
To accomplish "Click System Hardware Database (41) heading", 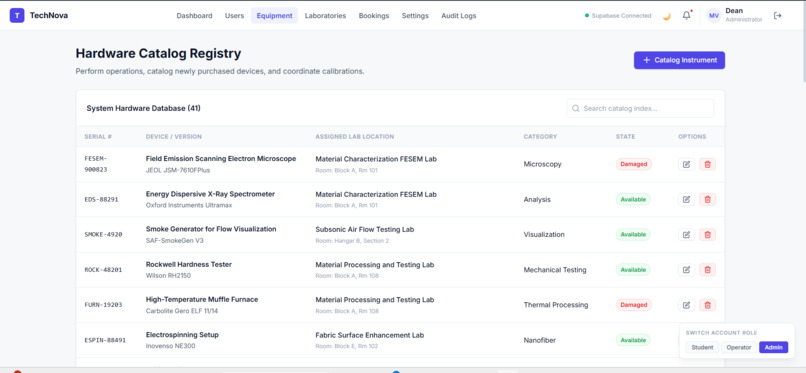I will (143, 108).
